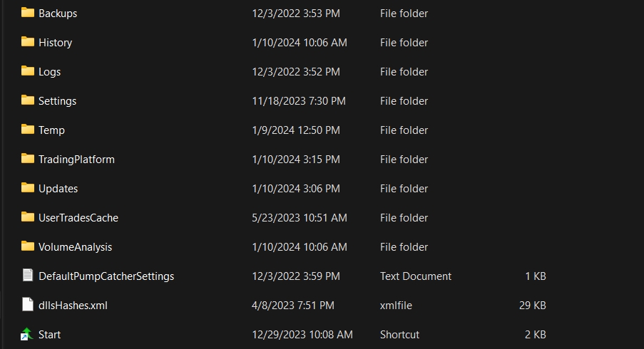Select the Settings folder icon
The height and width of the screenshot is (349, 644).
[x=28, y=100]
